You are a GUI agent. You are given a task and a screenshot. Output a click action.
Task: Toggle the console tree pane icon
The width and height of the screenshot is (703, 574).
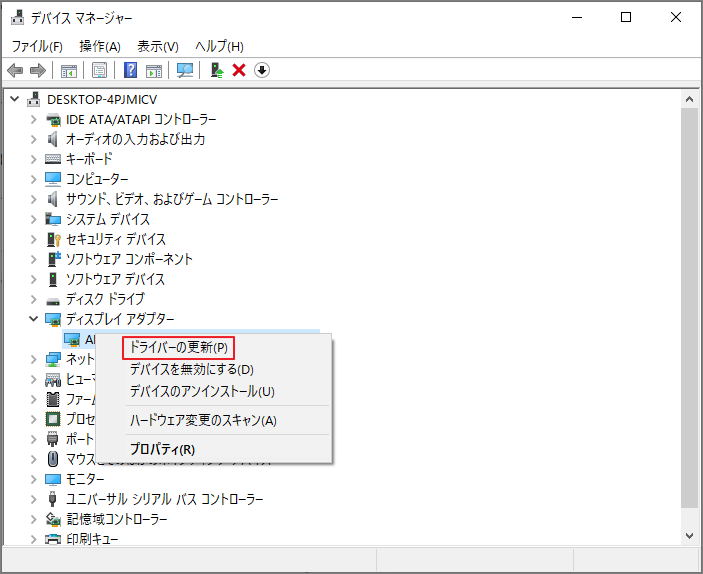click(x=69, y=70)
